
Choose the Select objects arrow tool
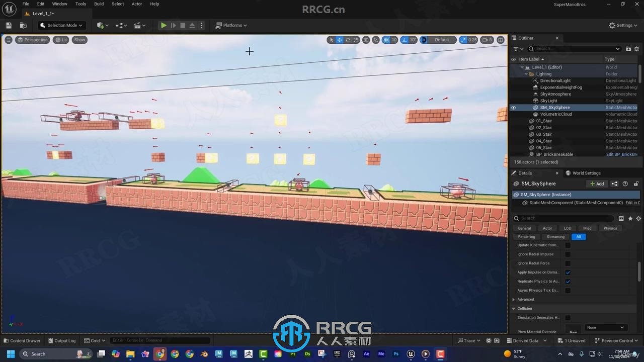click(331, 40)
